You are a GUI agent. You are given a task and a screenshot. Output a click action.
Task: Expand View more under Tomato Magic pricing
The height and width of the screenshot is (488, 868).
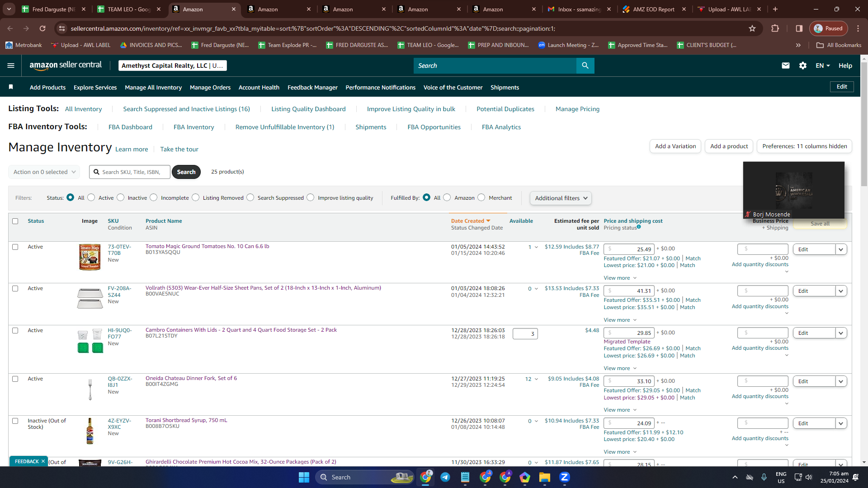[x=620, y=278]
